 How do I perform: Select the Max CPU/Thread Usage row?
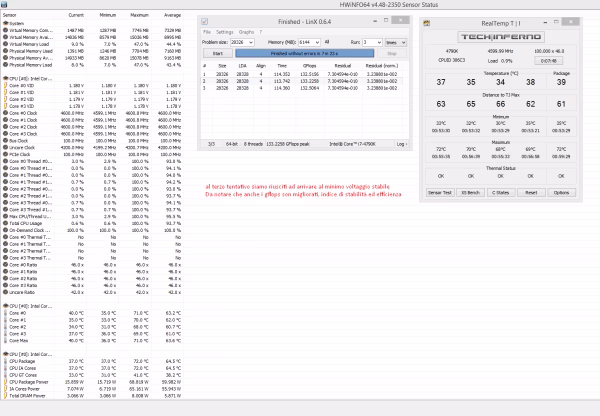coord(92,216)
